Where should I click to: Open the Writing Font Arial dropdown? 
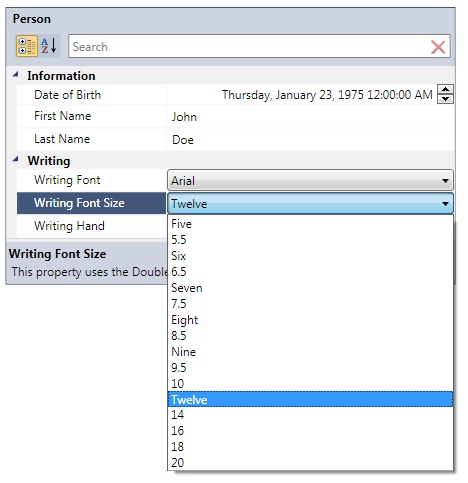310,180
